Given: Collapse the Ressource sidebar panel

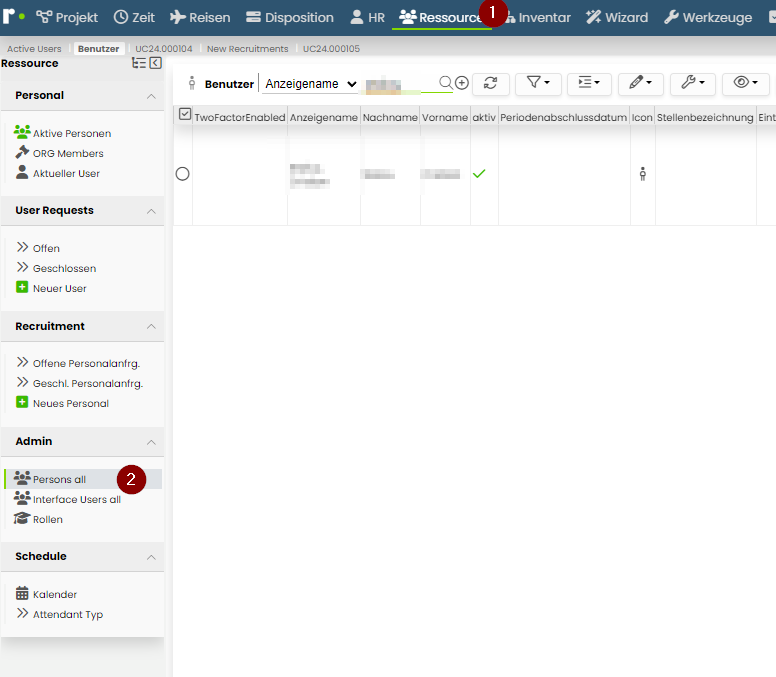Looking at the screenshot, I should click(155, 63).
